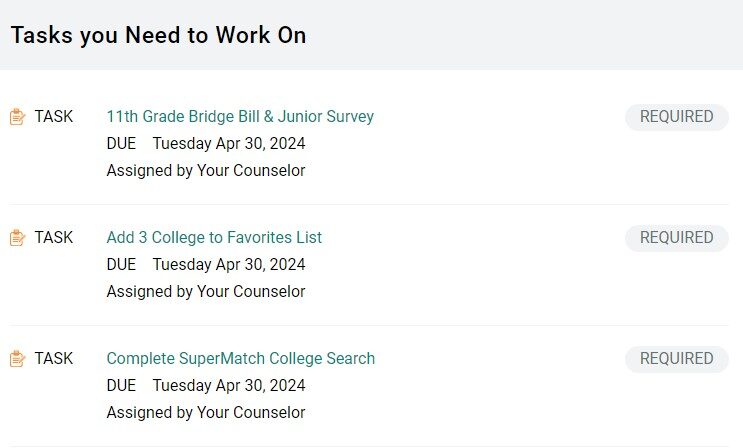Open the 11th Grade Bridge Bill & Junior Survey link

(240, 117)
